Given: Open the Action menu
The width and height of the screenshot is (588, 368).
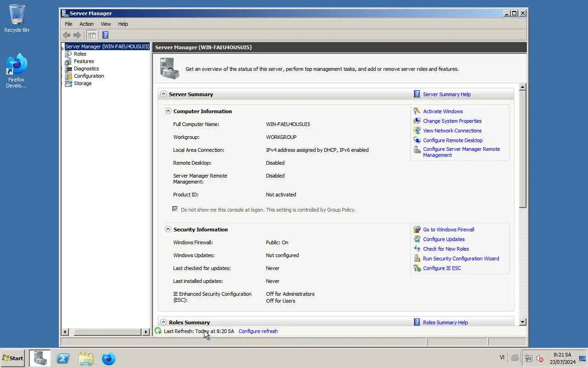Looking at the screenshot, I should (86, 24).
